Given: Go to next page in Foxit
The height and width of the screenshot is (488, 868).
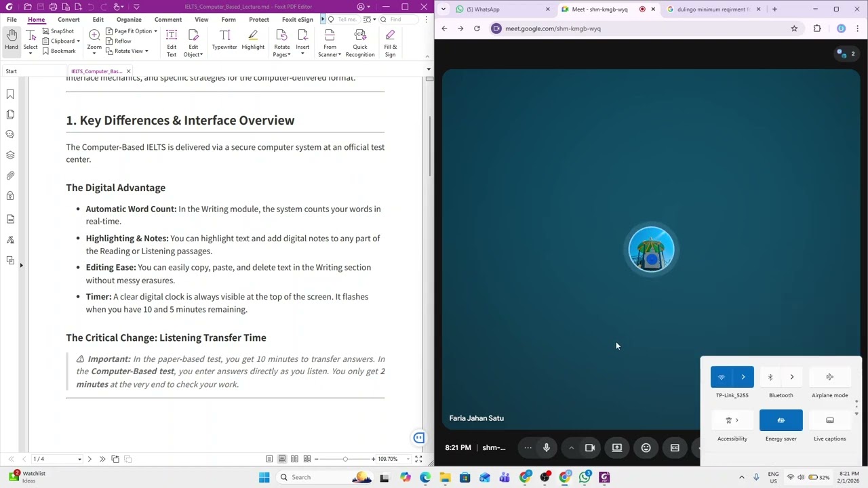Looking at the screenshot, I should (90, 459).
